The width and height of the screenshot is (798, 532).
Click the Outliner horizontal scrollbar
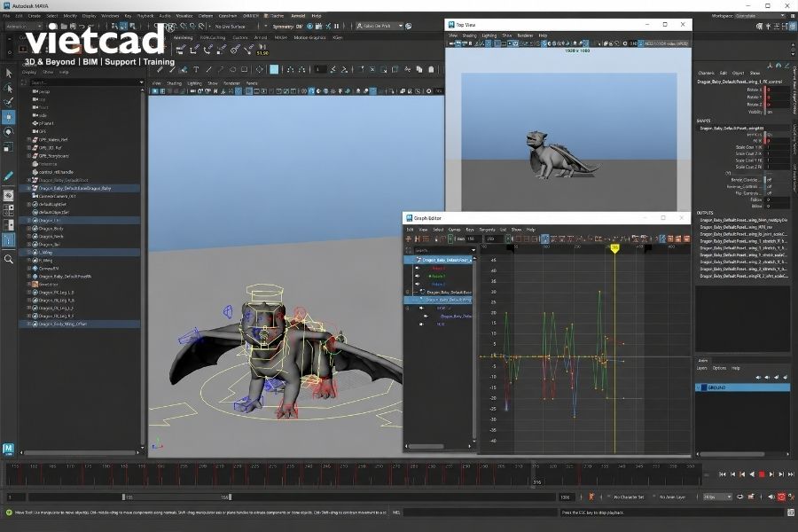pos(81,452)
